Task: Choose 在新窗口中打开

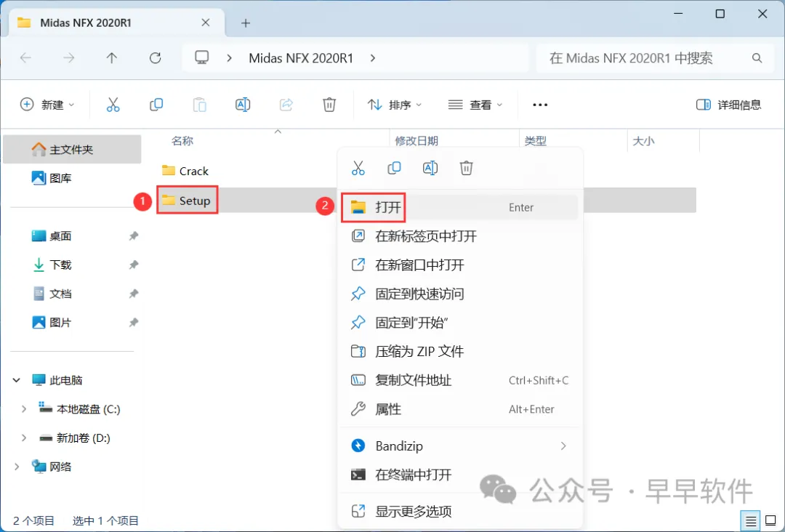Action: 459,265
